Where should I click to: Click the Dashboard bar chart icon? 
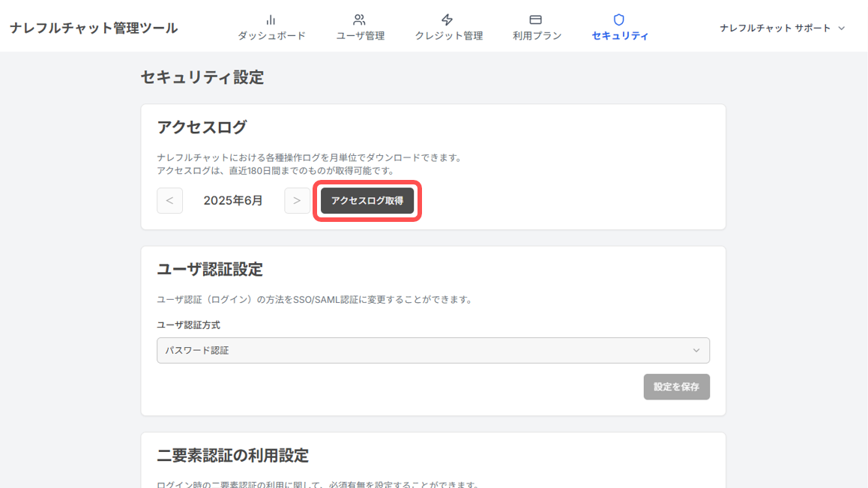(x=271, y=19)
